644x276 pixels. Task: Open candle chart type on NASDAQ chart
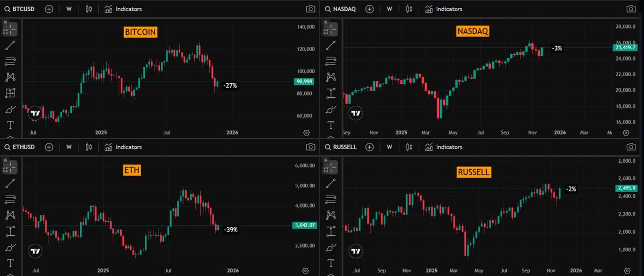(409, 9)
